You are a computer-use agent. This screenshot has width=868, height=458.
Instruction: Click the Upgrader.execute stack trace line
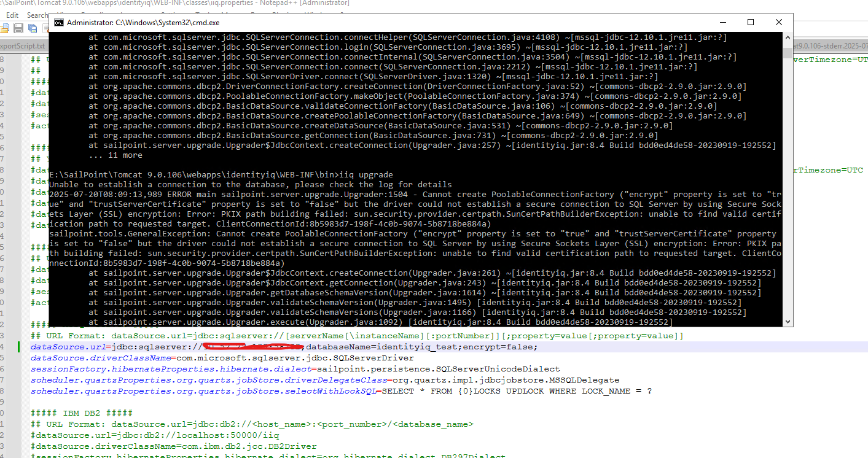tap(381, 322)
